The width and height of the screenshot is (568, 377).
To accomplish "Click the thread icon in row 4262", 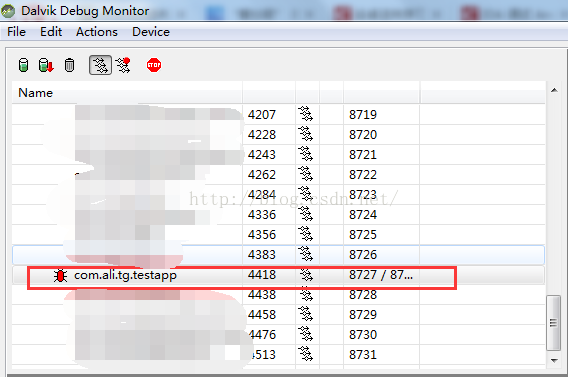I will pyautogui.click(x=306, y=174).
